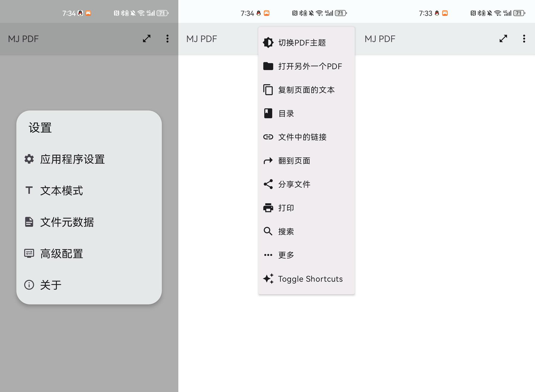Click the gear icon beside 应用程序设置
Viewport: 535px width, 392px height.
[x=29, y=159]
